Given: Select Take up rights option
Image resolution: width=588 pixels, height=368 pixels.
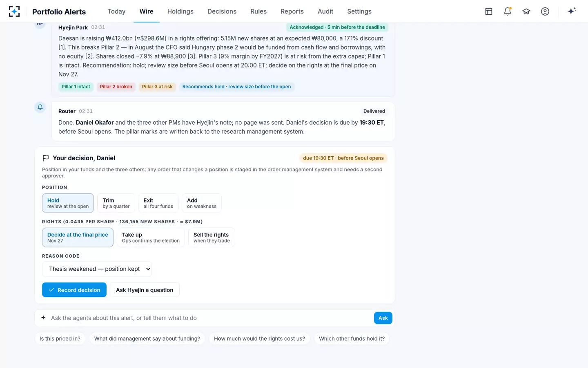Looking at the screenshot, I should pyautogui.click(x=151, y=238).
